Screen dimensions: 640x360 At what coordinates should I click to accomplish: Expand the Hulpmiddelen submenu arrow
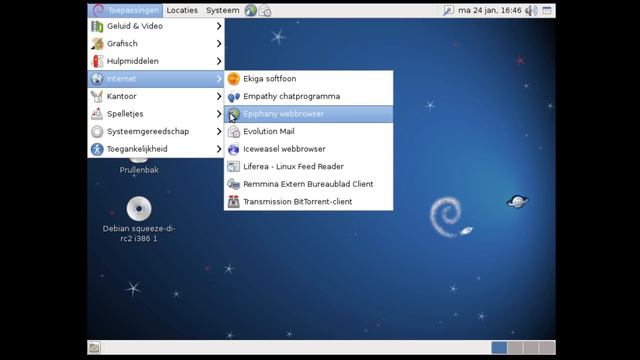[219, 61]
